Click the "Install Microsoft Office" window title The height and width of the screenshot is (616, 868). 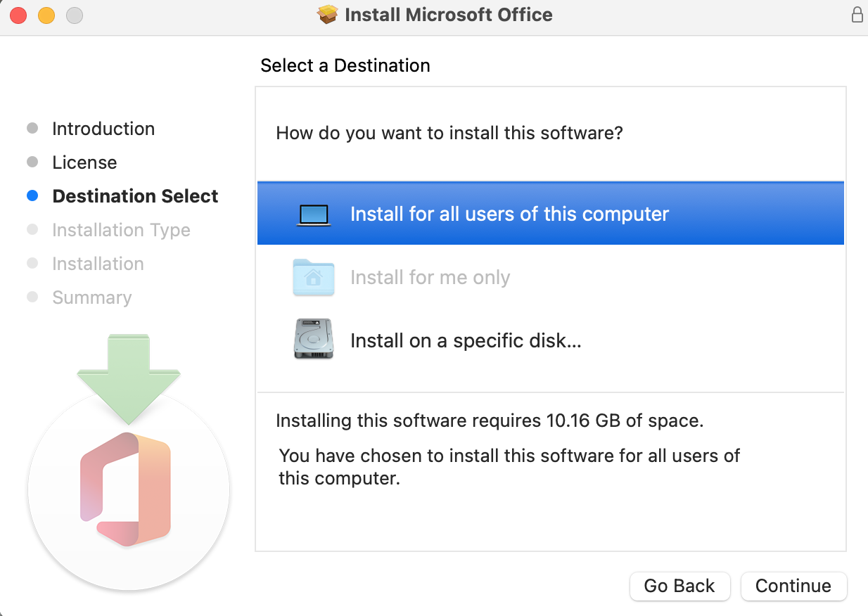coord(449,15)
